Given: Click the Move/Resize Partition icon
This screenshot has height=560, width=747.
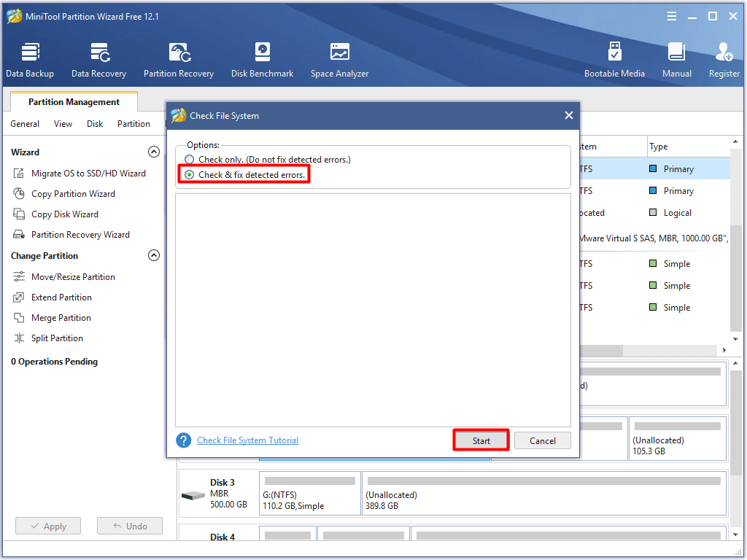Looking at the screenshot, I should (18, 276).
